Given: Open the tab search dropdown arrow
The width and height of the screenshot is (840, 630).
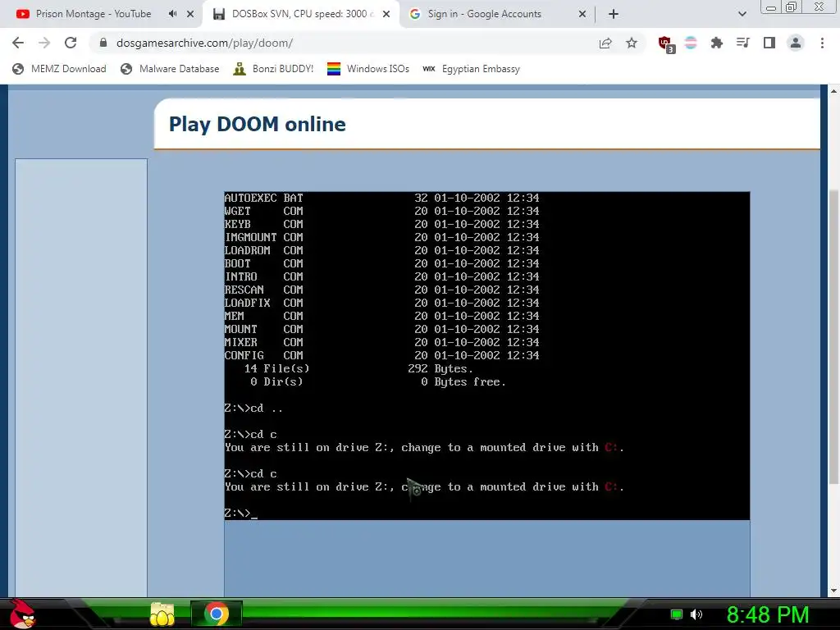Looking at the screenshot, I should (742, 14).
